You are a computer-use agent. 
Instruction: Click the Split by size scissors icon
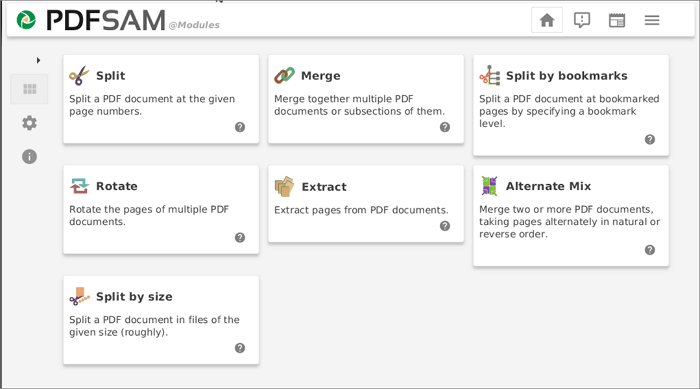pyautogui.click(x=79, y=296)
